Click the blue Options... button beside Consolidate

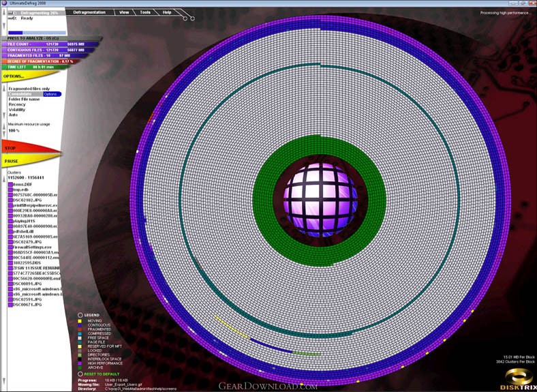tap(52, 94)
